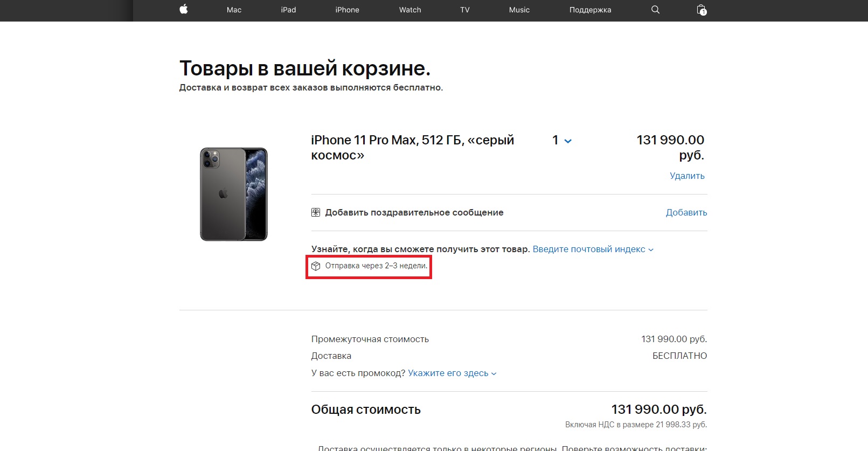Open iPhone 11 Pro Max product title
The image size is (868, 451).
click(x=412, y=148)
